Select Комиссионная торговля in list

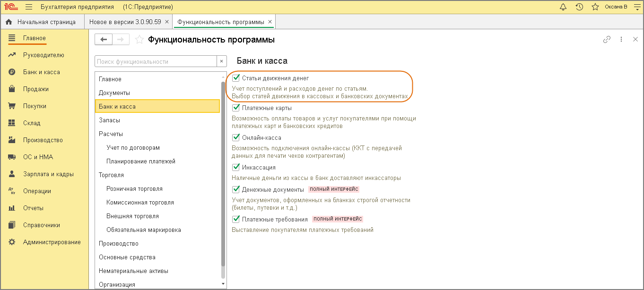[157, 202]
